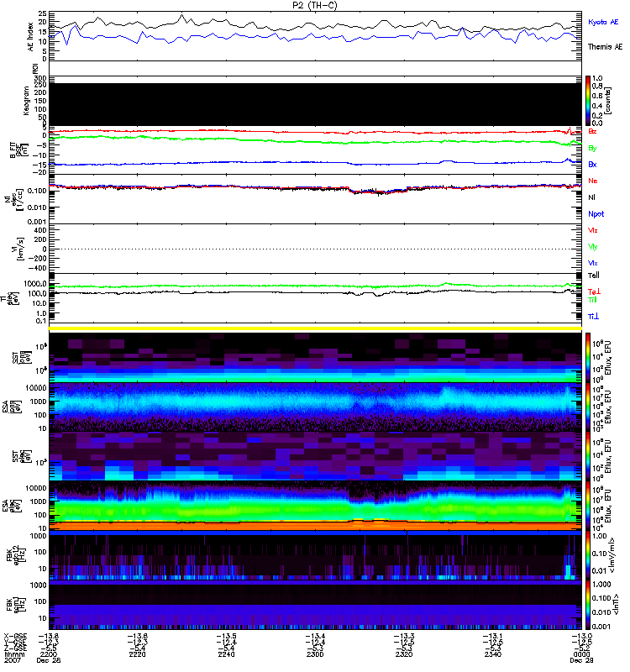Click the 0000 time tick label
The height and width of the screenshot is (672, 630).
tap(581, 654)
